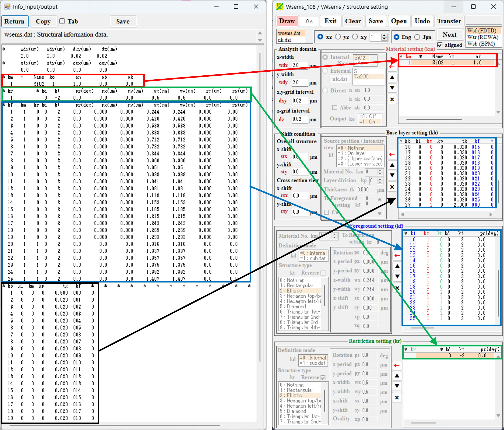This screenshot has width=504, height=430.
Task: Toggle Reverse checkbox in Restriction setting
Action: [323, 378]
